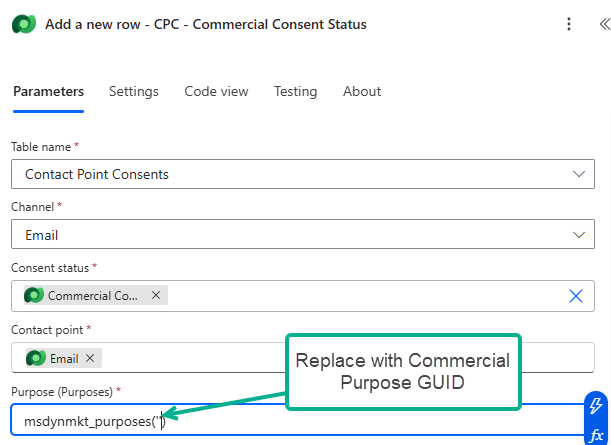Open the fx expression editor

tap(595, 434)
